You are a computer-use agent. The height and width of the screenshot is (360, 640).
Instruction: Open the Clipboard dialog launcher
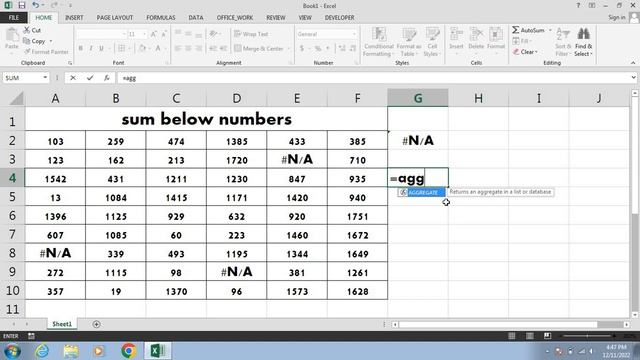click(x=70, y=63)
